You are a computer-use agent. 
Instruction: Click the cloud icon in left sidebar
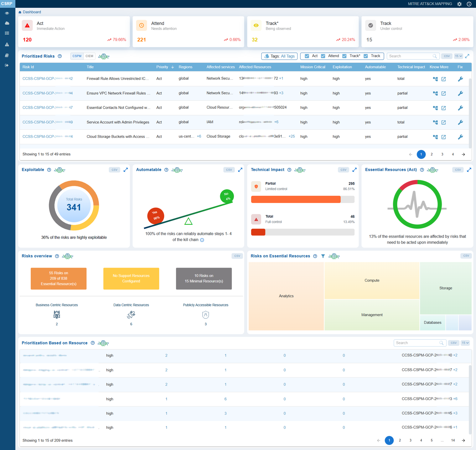coord(7,23)
